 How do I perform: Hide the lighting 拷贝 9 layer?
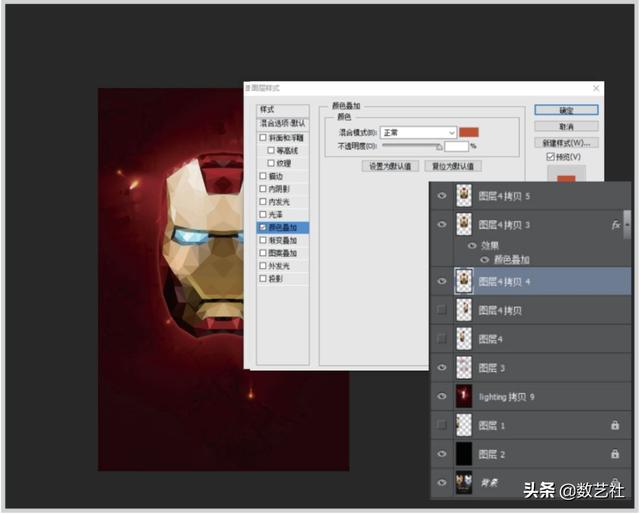442,396
